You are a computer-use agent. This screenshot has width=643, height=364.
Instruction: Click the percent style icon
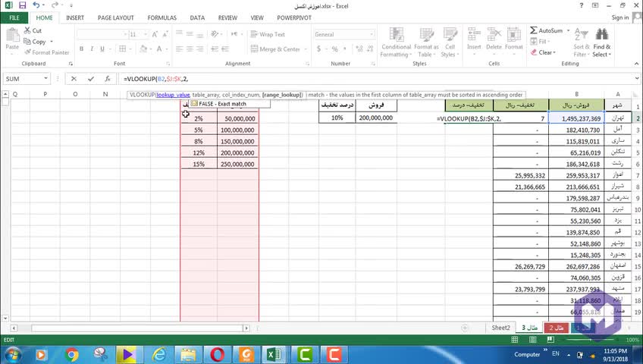(335, 49)
